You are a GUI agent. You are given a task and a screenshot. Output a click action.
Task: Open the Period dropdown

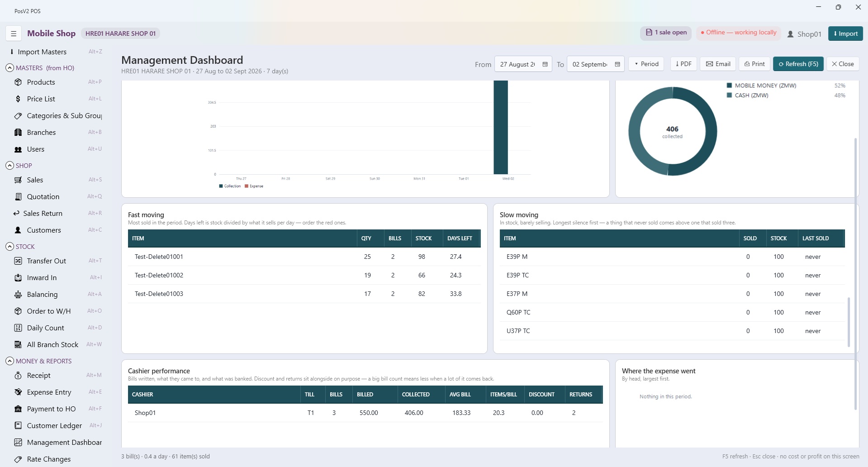click(646, 64)
